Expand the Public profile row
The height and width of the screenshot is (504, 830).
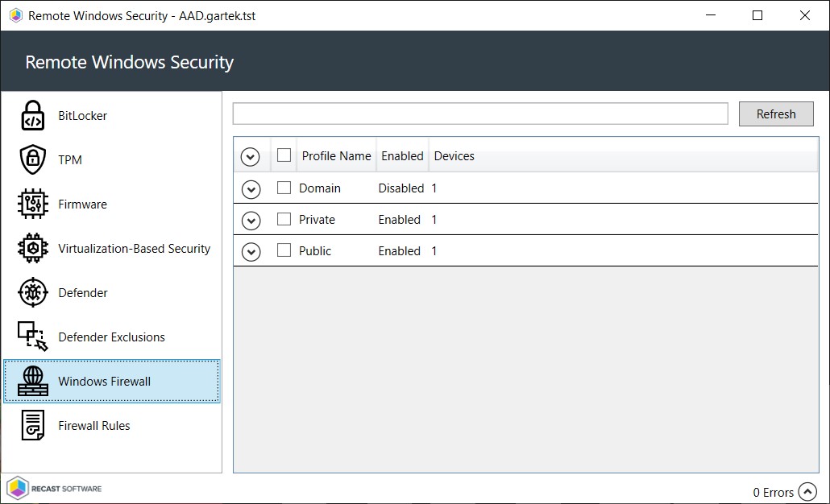point(251,252)
